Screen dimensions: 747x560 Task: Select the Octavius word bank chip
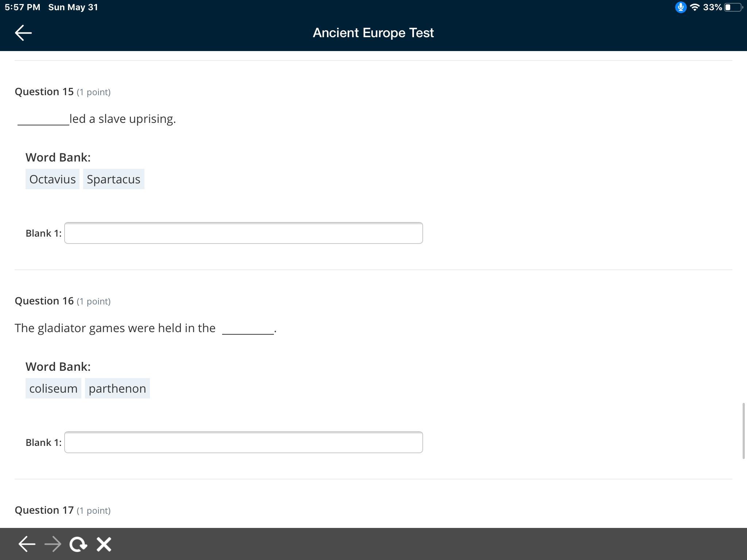[53, 179]
